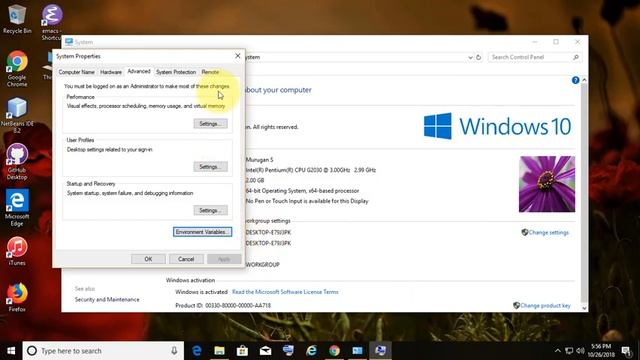Screen dimensions: 640x360
Task: Launch Google Chrome from the desktop
Action: click(17, 68)
